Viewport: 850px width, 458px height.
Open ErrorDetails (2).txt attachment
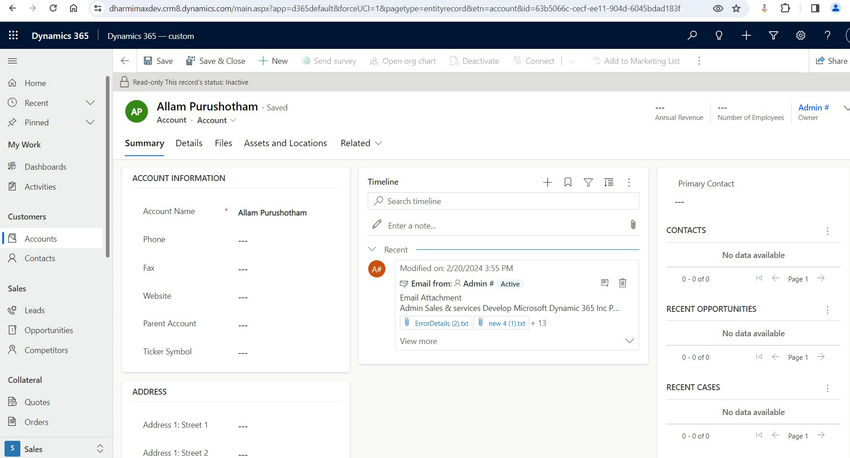click(437, 323)
